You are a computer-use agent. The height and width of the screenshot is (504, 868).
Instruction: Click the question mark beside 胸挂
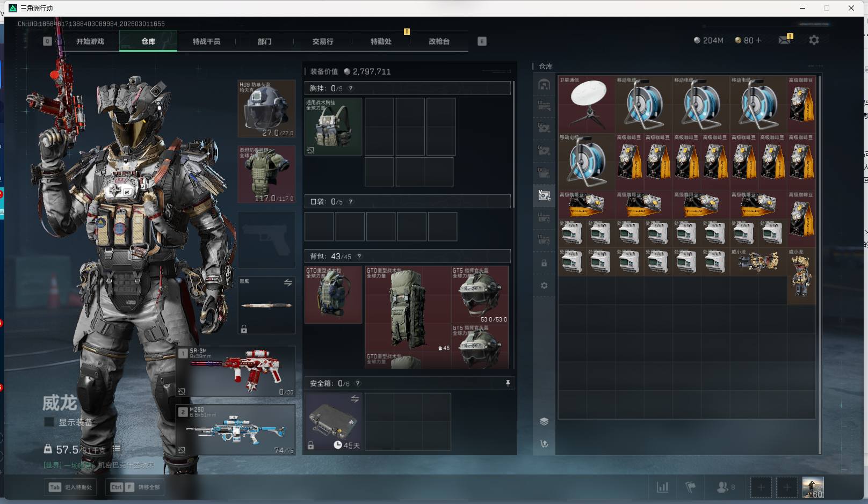click(x=351, y=89)
